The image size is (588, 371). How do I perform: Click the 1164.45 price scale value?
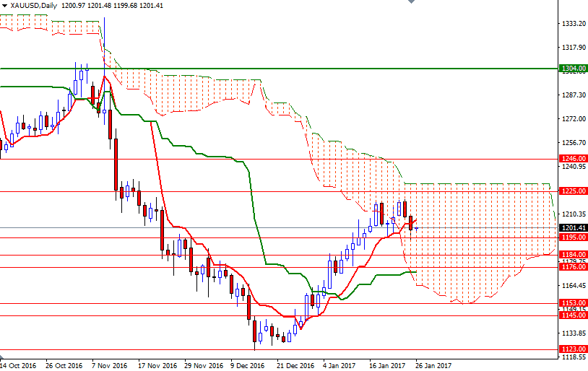(574, 286)
